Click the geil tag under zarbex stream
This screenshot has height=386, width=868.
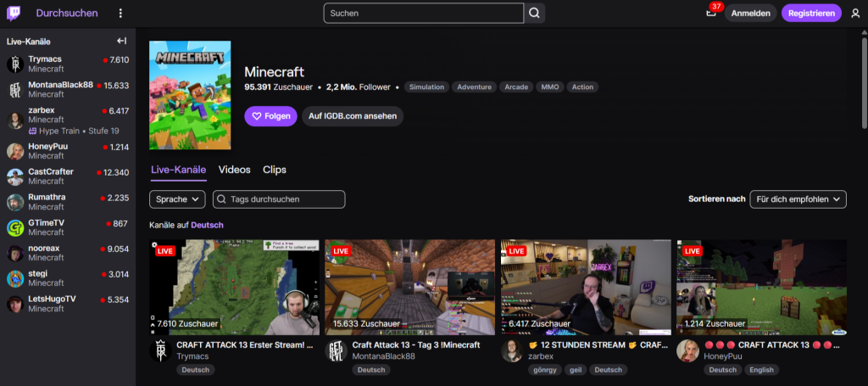tap(576, 370)
